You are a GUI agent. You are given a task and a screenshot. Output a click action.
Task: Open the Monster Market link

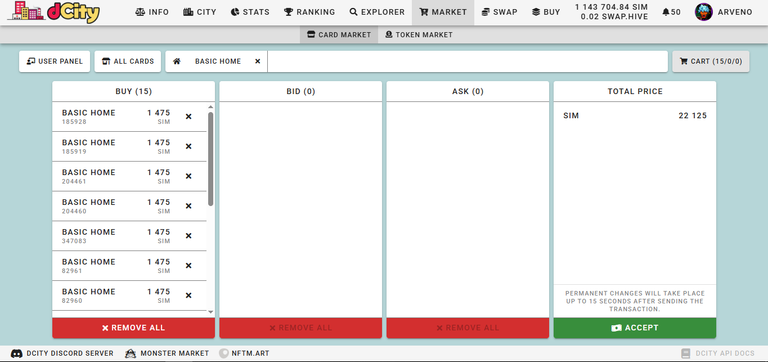tap(167, 353)
